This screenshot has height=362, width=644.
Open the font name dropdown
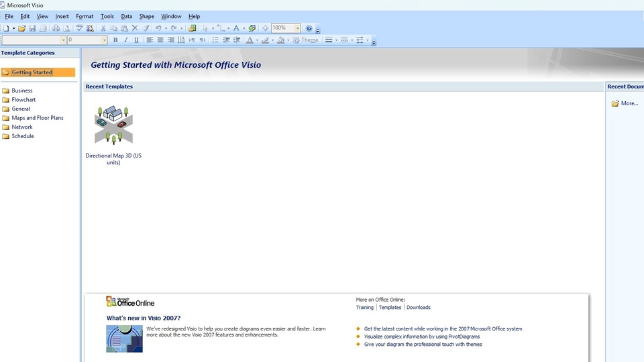click(64, 40)
